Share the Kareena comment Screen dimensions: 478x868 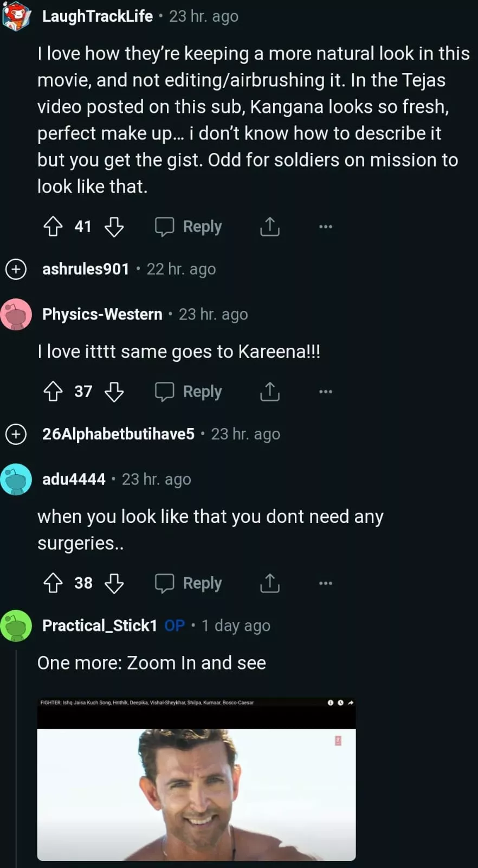(x=269, y=392)
